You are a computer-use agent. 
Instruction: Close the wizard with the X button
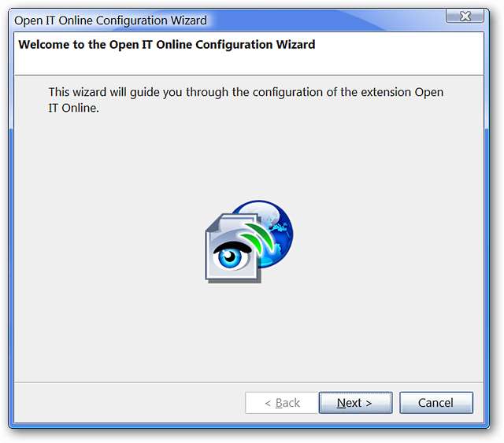pyautogui.click(x=465, y=16)
